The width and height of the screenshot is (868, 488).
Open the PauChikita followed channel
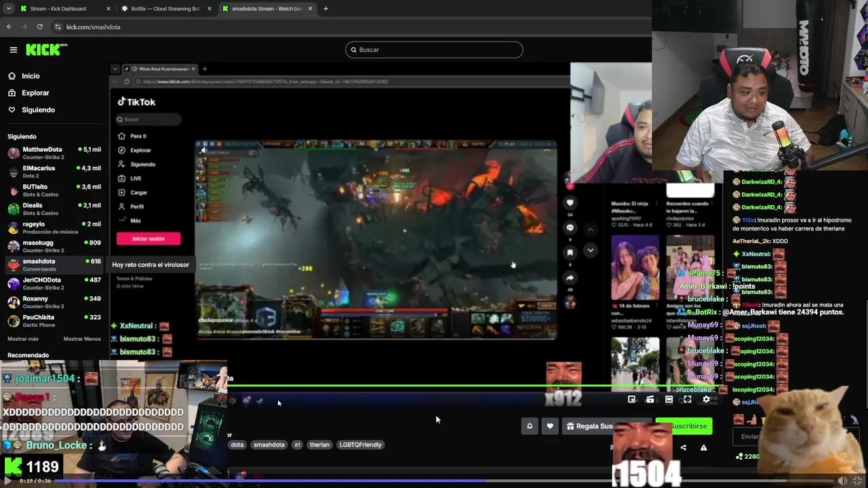(54, 321)
